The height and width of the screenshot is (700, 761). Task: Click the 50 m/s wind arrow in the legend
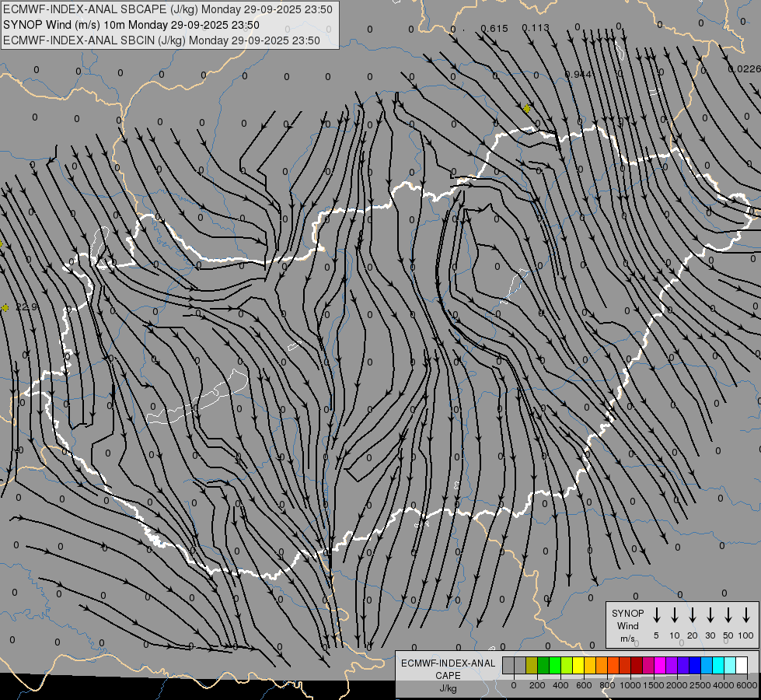pyautogui.click(x=728, y=615)
